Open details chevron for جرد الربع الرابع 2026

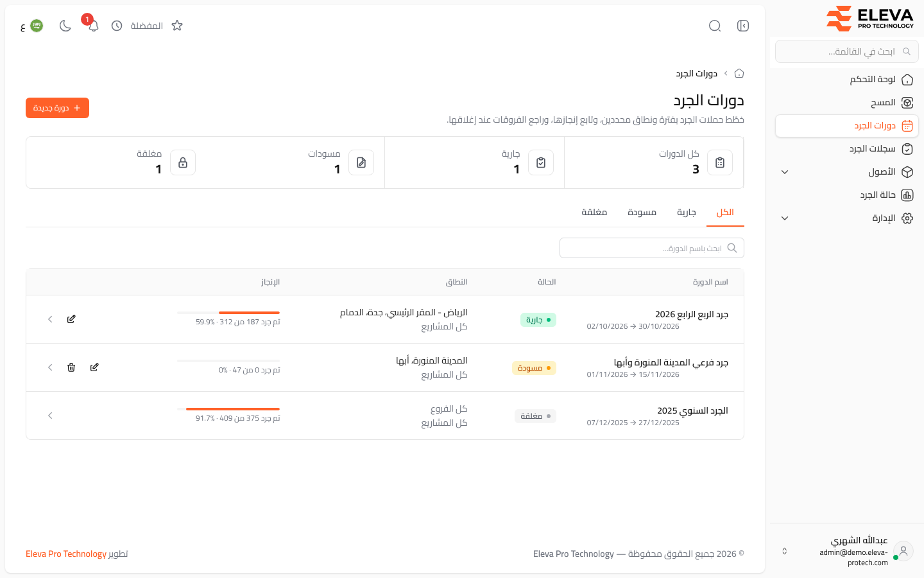point(50,319)
